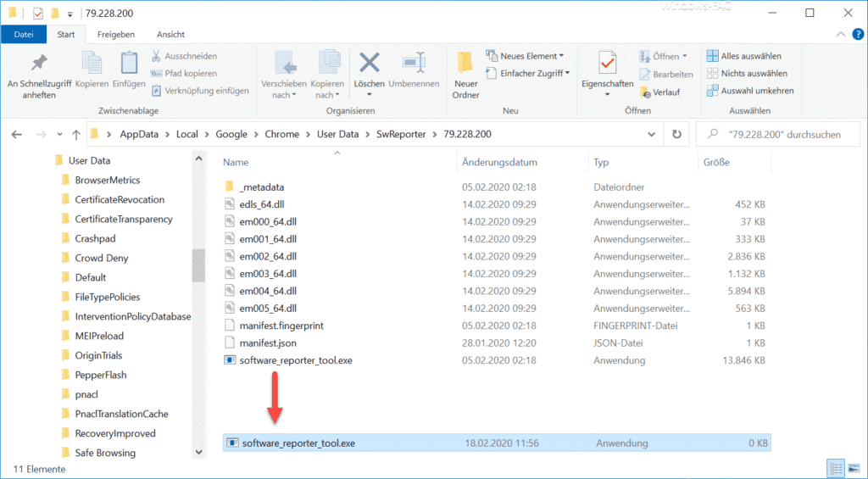Open Verschieben nach dropdown
The height and width of the screenshot is (479, 868).
pos(284,89)
